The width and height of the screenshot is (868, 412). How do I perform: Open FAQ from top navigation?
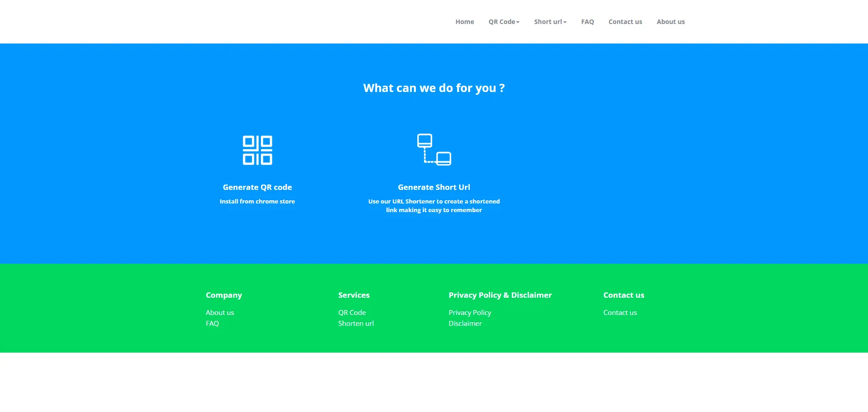587,22
